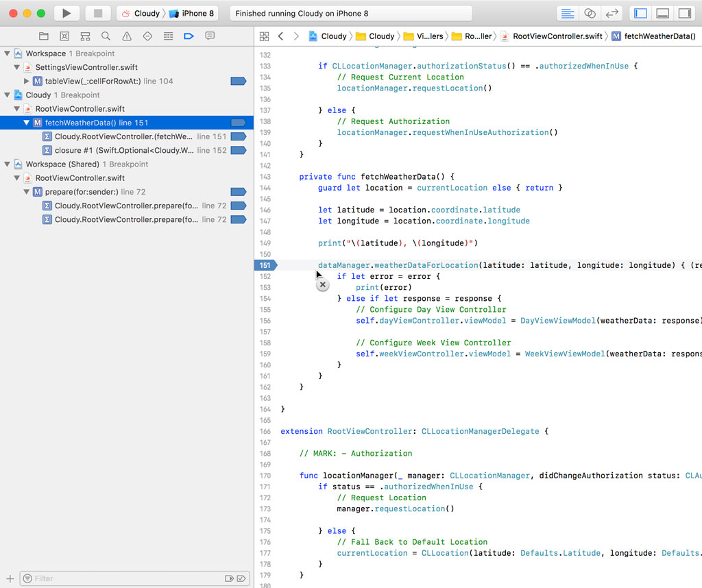Open the Test navigator diamond icon
This screenshot has height=588, width=702.
[x=147, y=36]
